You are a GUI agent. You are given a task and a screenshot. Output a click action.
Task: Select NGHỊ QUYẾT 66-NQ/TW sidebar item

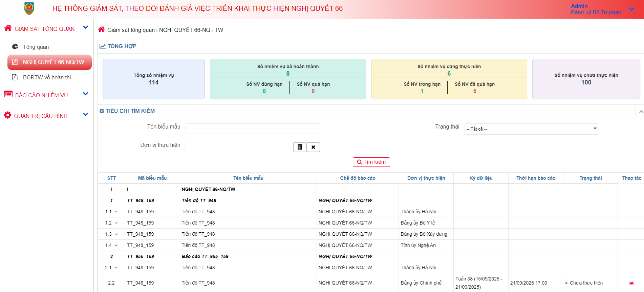pos(49,62)
